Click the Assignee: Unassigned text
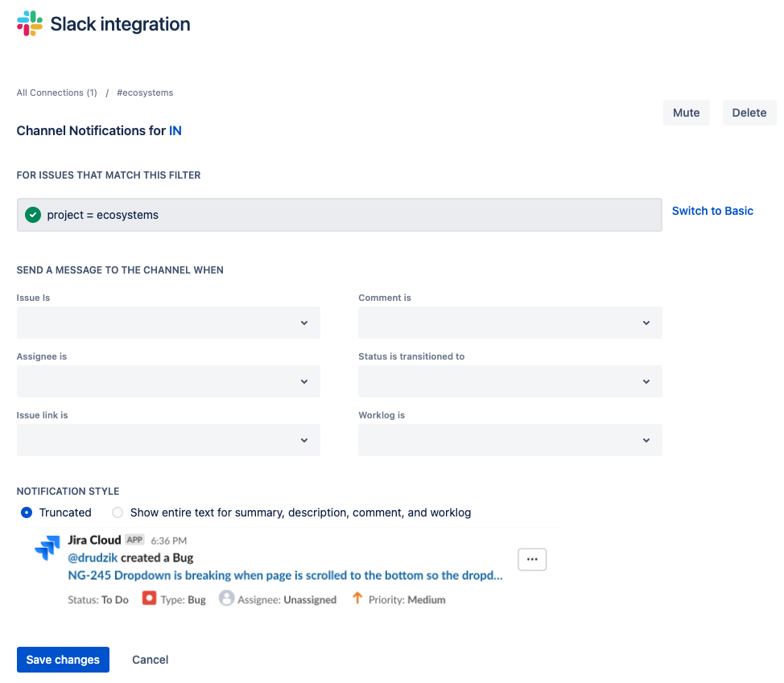784x683 pixels. pyautogui.click(x=287, y=599)
